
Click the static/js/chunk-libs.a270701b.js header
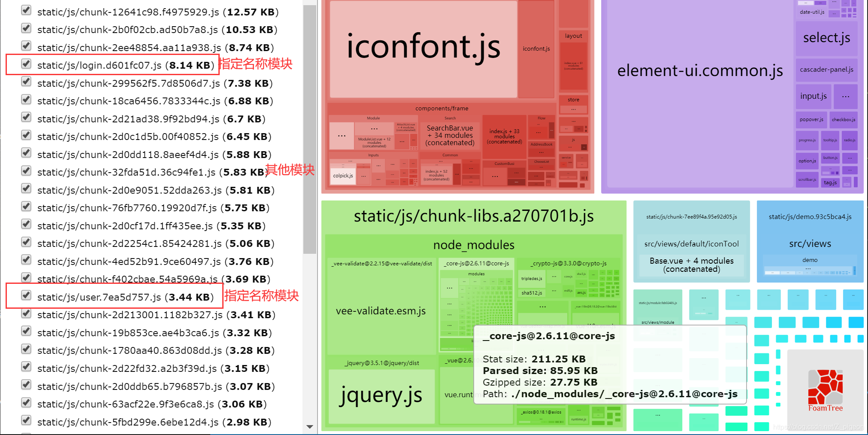tap(474, 216)
